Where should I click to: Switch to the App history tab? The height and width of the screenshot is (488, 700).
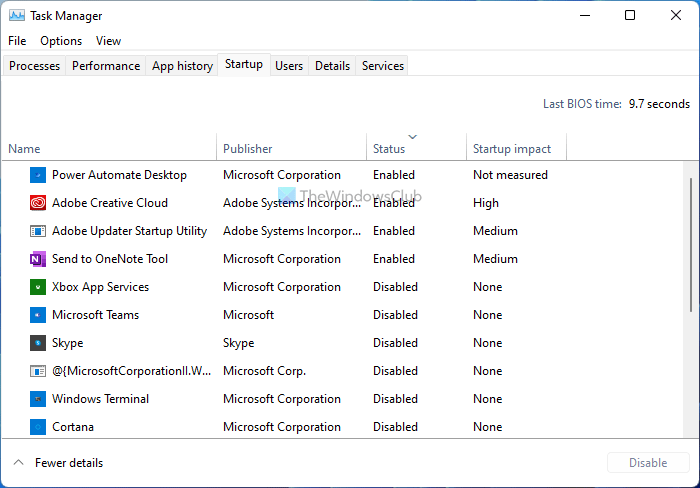[182, 66]
